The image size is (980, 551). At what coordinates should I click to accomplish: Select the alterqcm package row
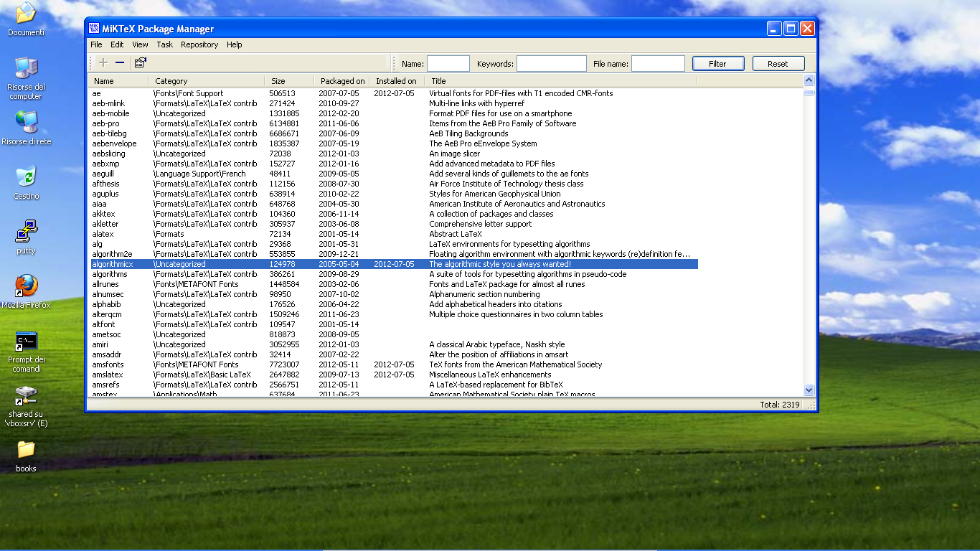(x=393, y=314)
